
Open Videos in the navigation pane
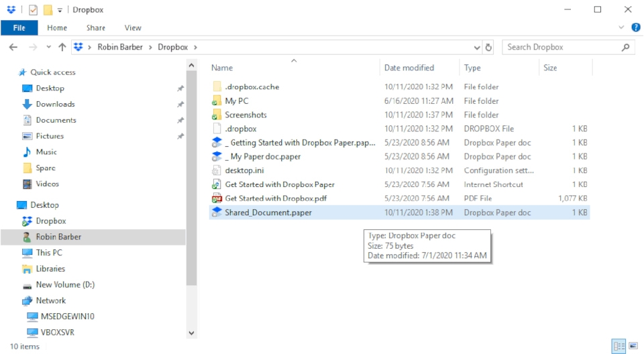point(47,184)
